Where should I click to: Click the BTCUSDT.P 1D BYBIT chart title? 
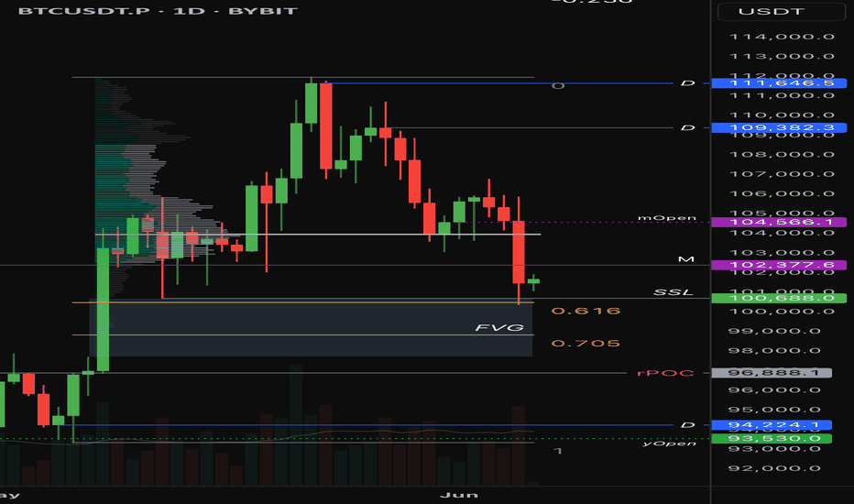click(x=158, y=11)
